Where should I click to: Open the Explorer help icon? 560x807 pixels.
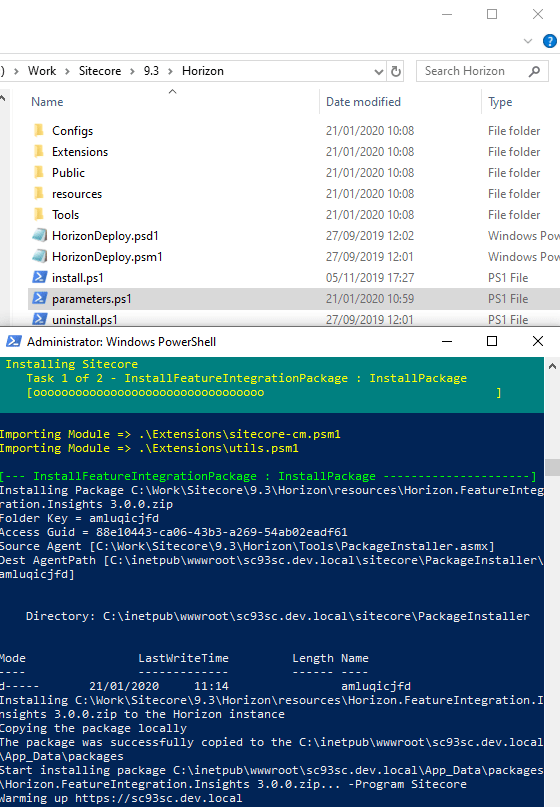[550, 41]
